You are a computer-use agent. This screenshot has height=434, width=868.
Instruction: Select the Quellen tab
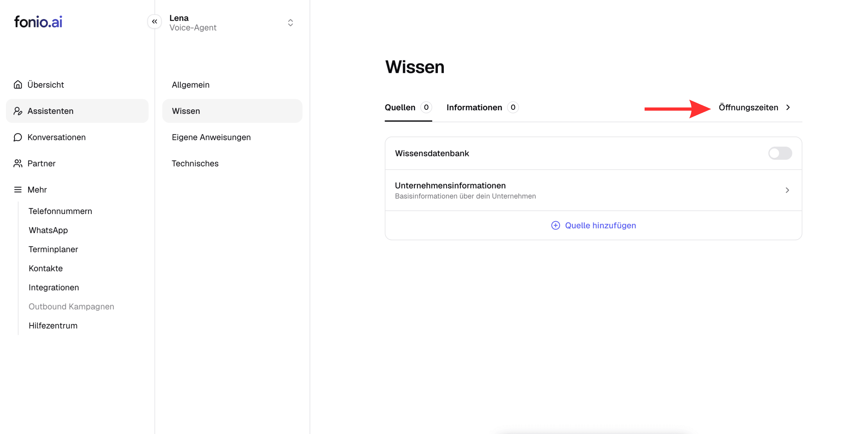click(x=408, y=107)
